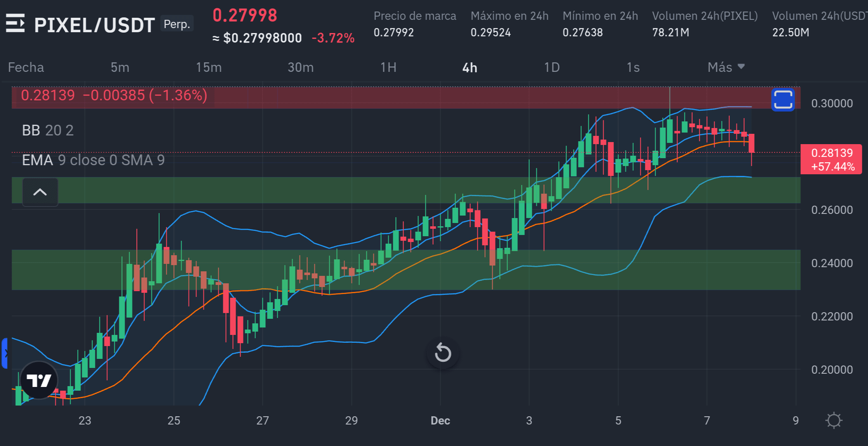Click current price tag 0.28139 on axis
Screen dimensions: 868x446
pos(831,159)
